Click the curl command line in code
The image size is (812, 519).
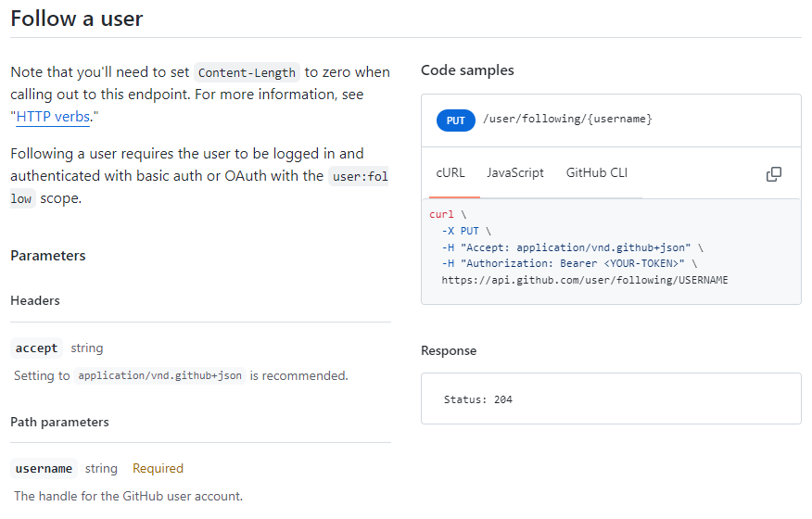448,214
